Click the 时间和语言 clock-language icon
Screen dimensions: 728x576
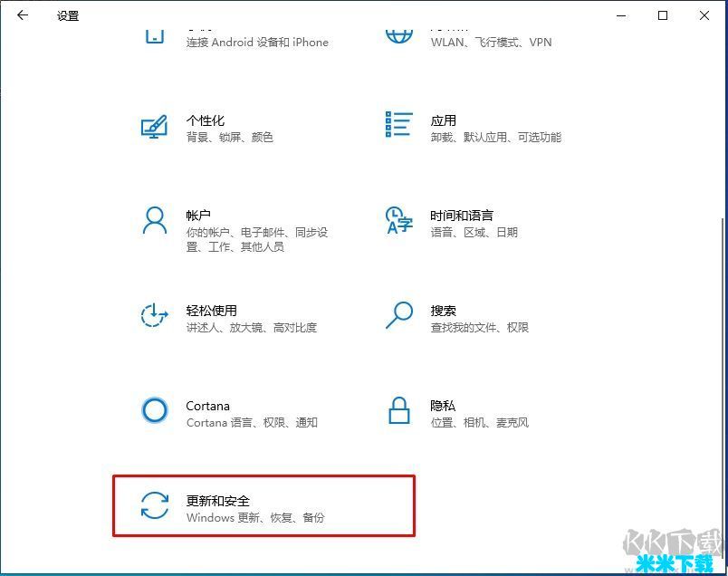click(x=398, y=220)
